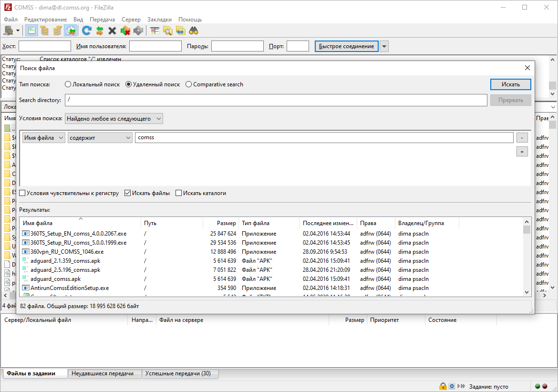This screenshot has width=558, height=392.
Task: Click the grey Reconnect to server icon
Action: click(x=138, y=31)
